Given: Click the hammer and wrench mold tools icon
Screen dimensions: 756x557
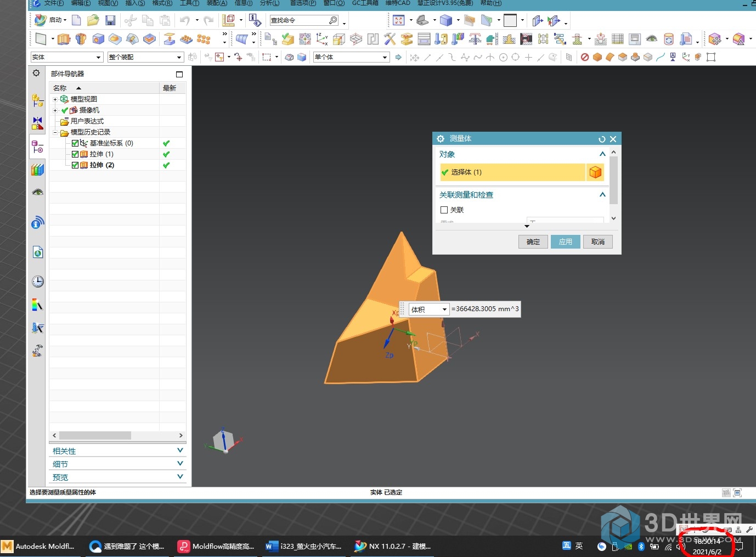Looking at the screenshot, I should click(x=390, y=39).
